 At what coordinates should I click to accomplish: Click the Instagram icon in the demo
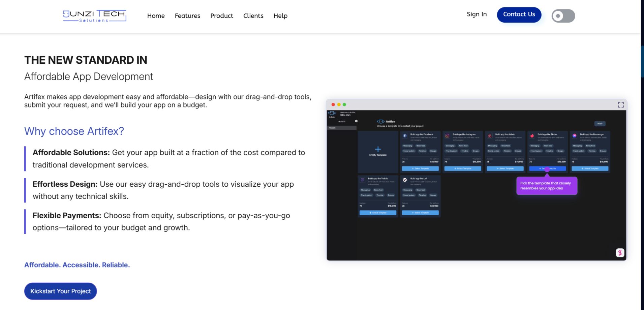(x=447, y=136)
